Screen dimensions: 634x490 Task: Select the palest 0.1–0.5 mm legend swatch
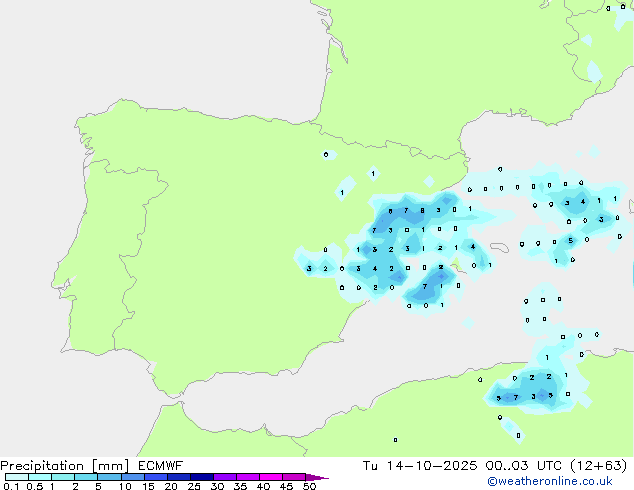[17, 477]
